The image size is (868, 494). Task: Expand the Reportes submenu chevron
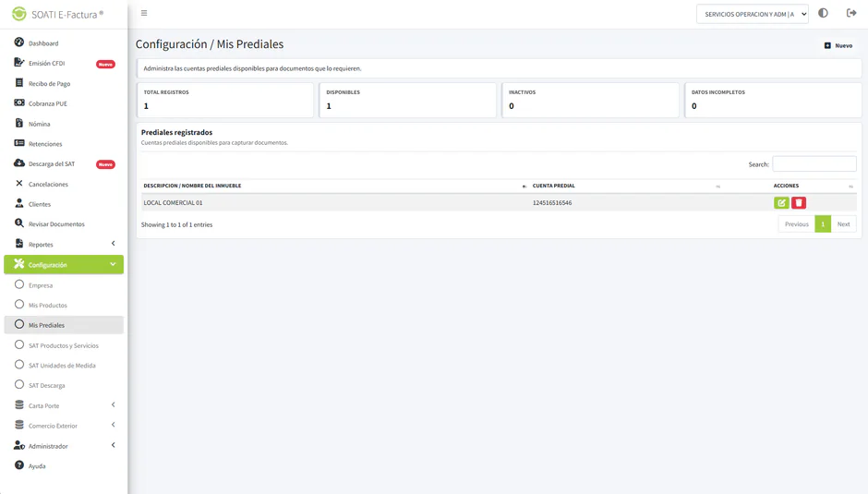click(x=114, y=244)
